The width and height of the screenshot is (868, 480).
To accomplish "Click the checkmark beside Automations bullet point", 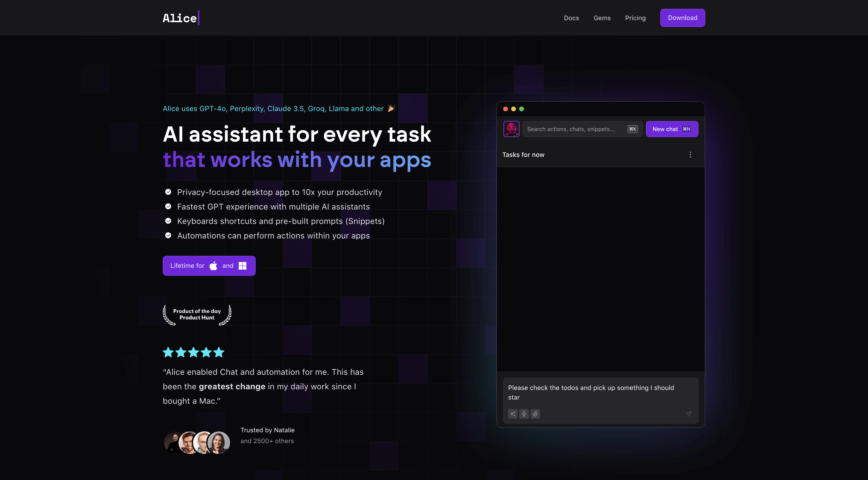I will [x=168, y=235].
